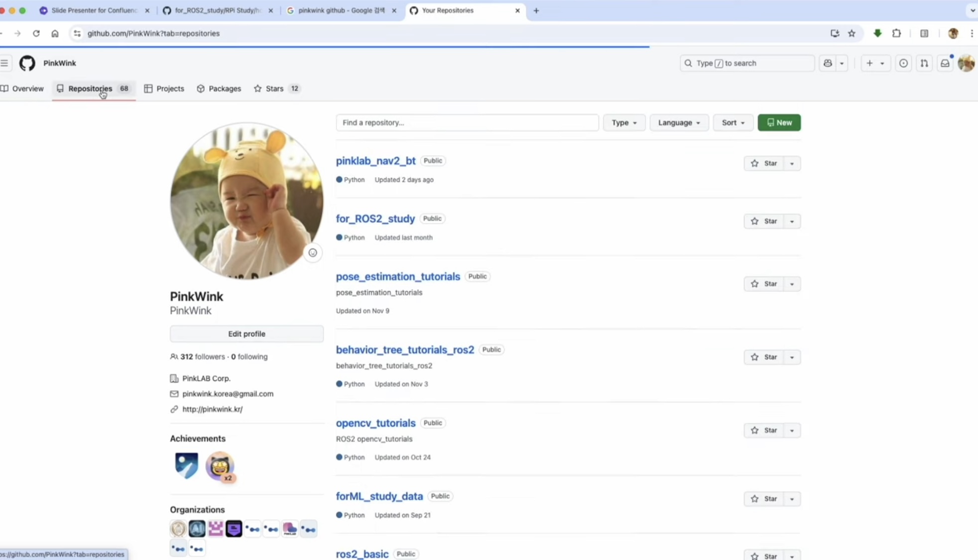The width and height of the screenshot is (978, 560).
Task: Click the Find a repository search field
Action: pos(467,122)
